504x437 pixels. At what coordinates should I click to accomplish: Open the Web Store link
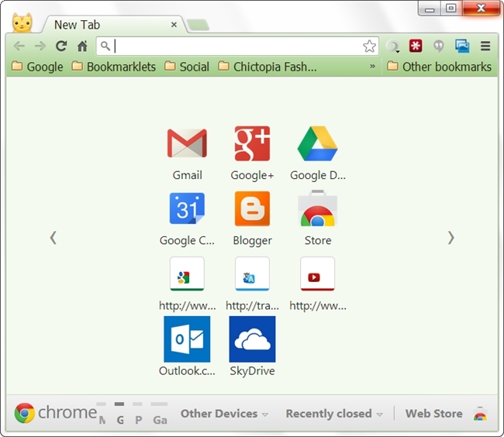pos(434,414)
